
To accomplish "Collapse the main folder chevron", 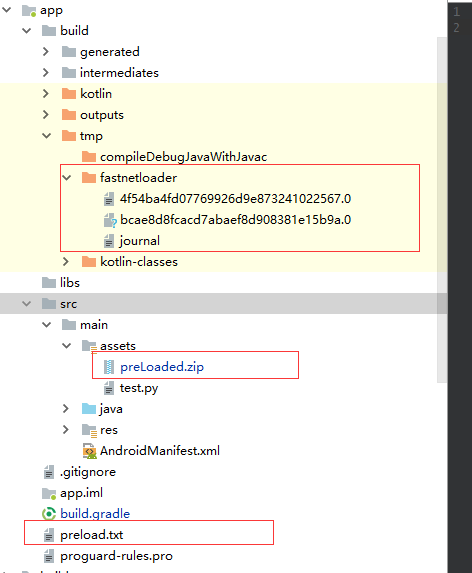I will 47,325.
